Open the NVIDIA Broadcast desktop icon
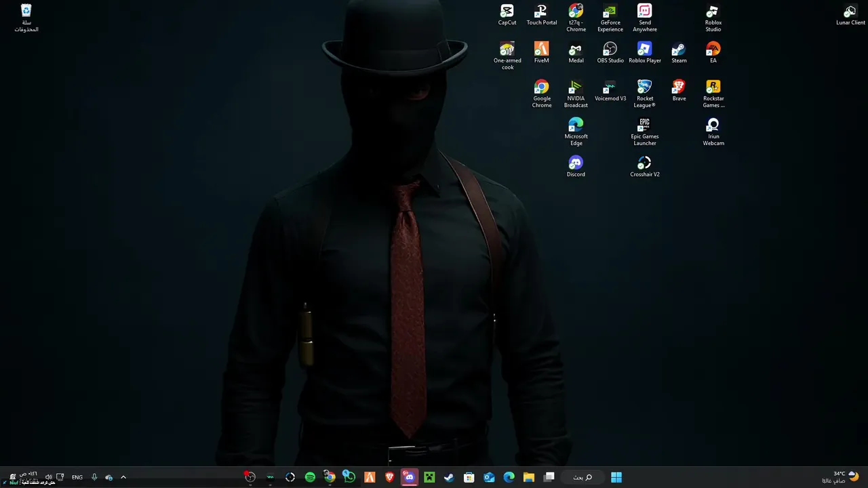The image size is (868, 488). pos(576,94)
